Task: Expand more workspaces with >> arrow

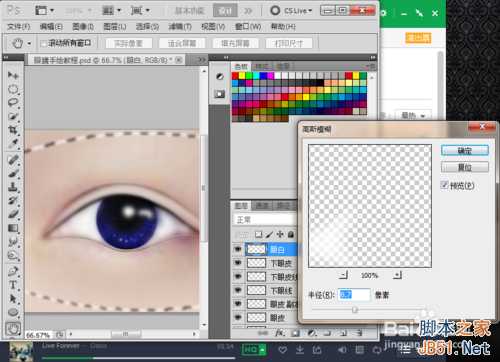Action: point(248,11)
